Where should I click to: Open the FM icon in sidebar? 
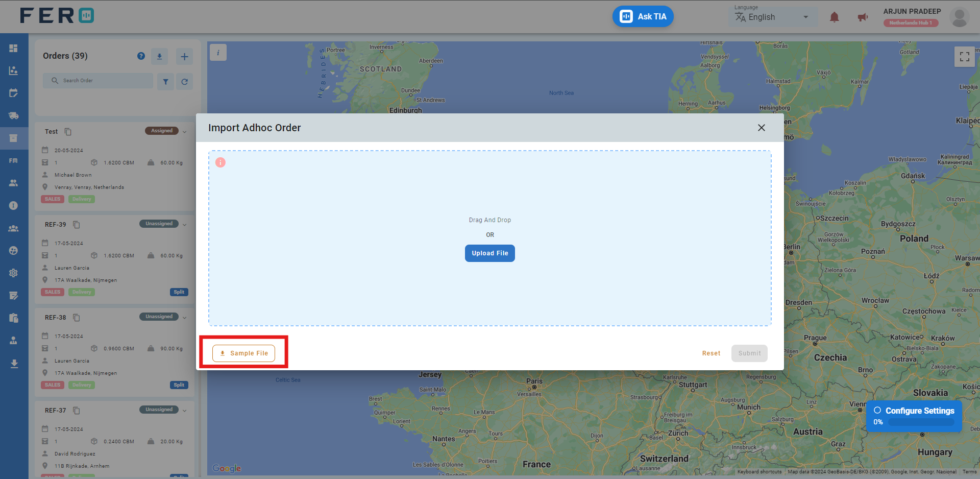pyautogui.click(x=14, y=160)
